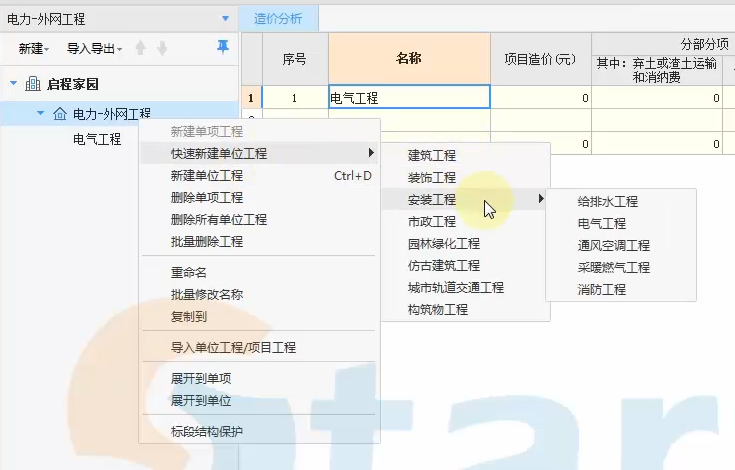This screenshot has width=735, height=470.
Task: Open the 电力-外网工程 project dropdown arrow
Action: [x=225, y=19]
